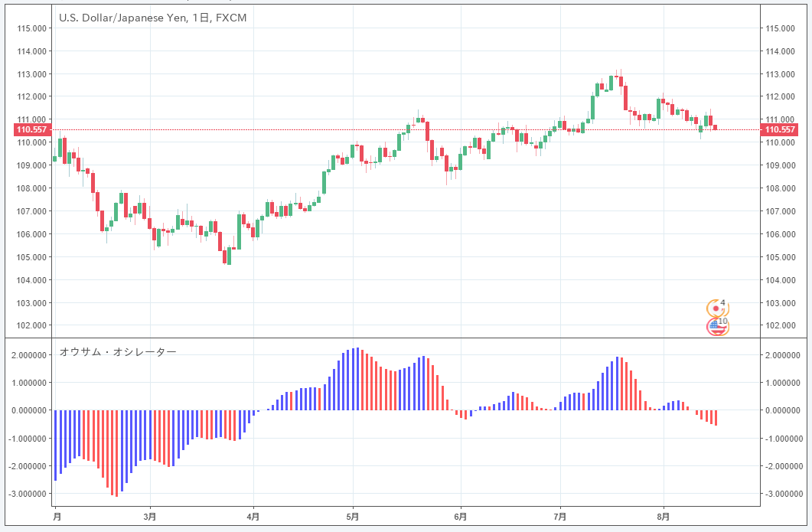Click the Japan flag economic event icon
812x532 pixels.
[x=716, y=308]
